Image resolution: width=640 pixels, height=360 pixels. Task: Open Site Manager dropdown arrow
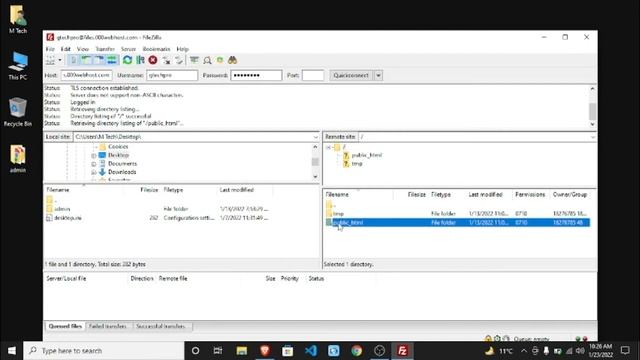point(60,60)
